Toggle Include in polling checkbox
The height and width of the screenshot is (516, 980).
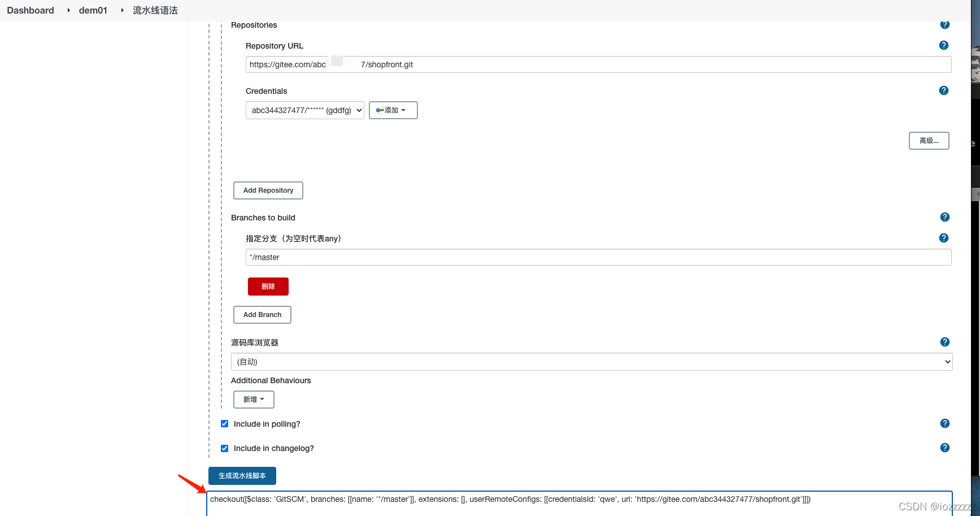tap(224, 424)
